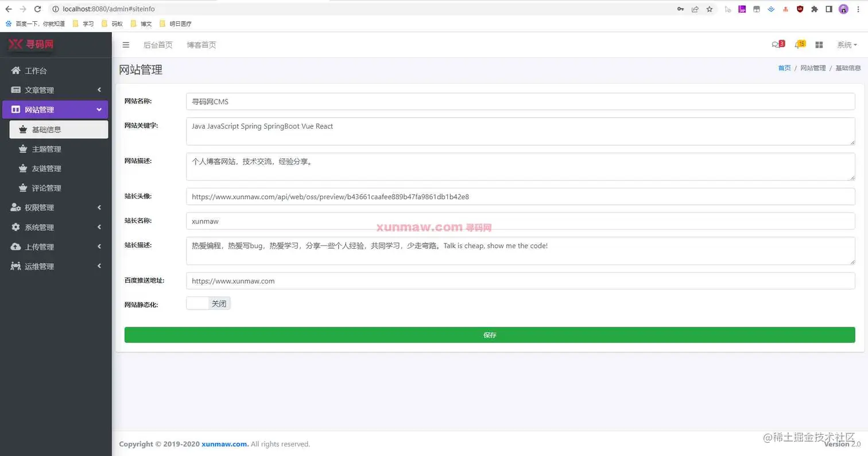Image resolution: width=868 pixels, height=456 pixels.
Task: Expand the 权限管理 menu
Action: (55, 208)
